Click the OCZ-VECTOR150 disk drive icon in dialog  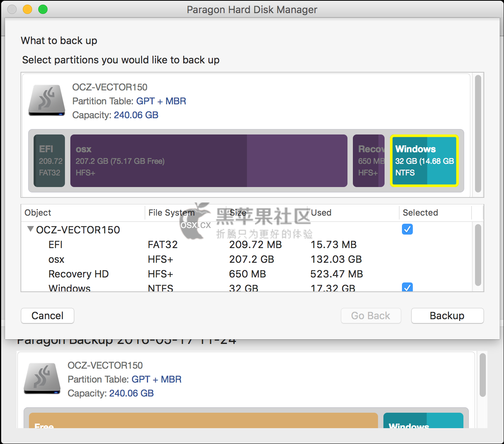click(x=47, y=100)
